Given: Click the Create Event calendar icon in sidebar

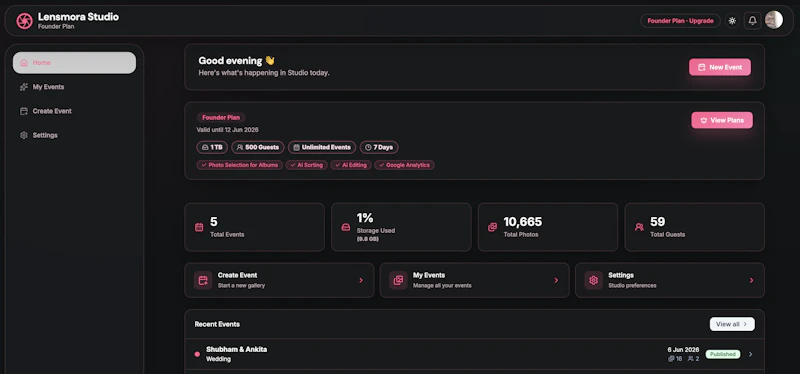Looking at the screenshot, I should tap(23, 111).
